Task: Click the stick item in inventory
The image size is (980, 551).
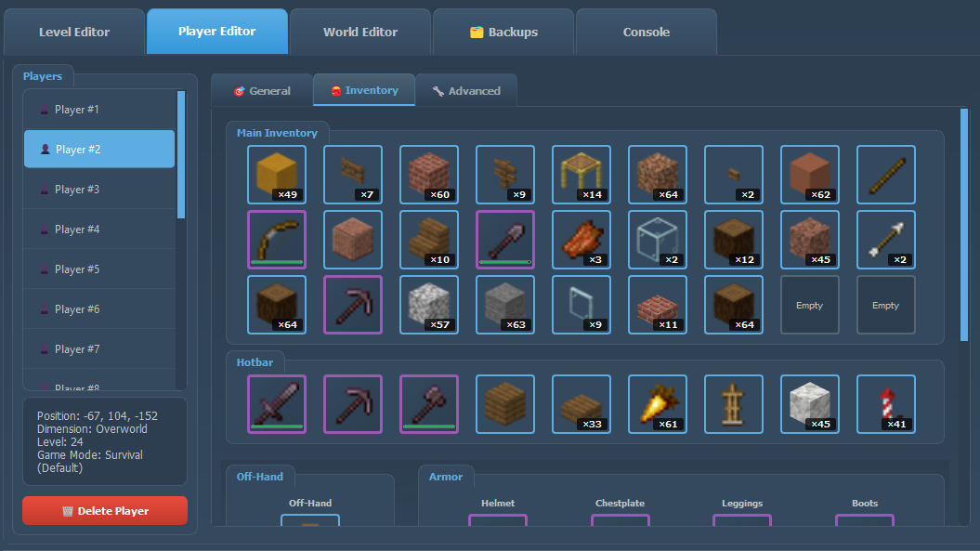Action: pyautogui.click(x=886, y=175)
